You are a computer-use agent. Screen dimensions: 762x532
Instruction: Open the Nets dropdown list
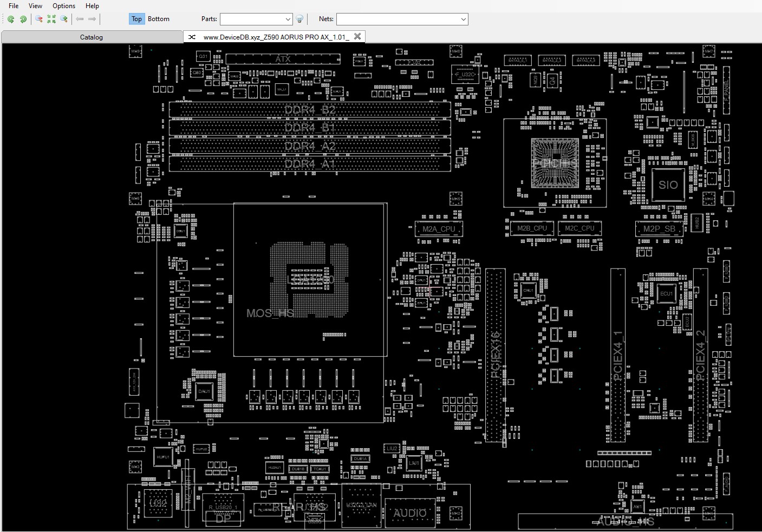[464, 19]
